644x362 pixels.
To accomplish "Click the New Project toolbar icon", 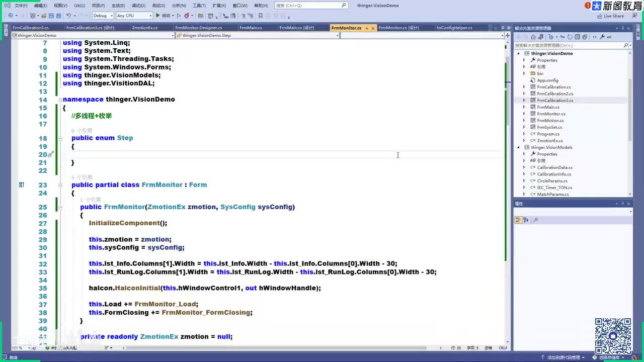I will pos(32,16).
